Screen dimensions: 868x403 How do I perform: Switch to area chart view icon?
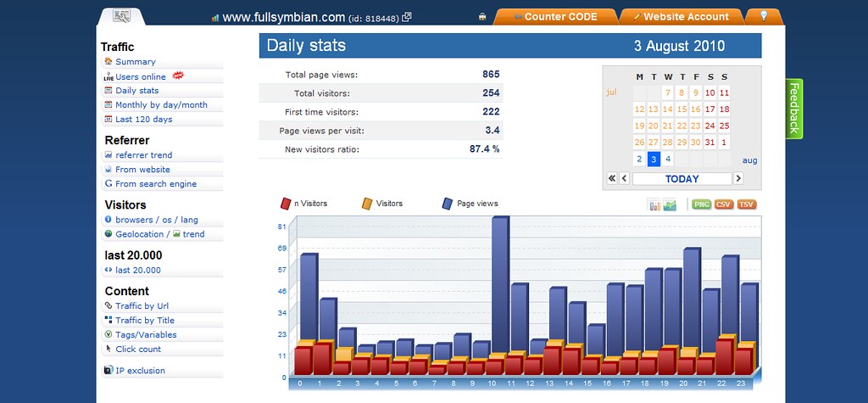point(670,204)
